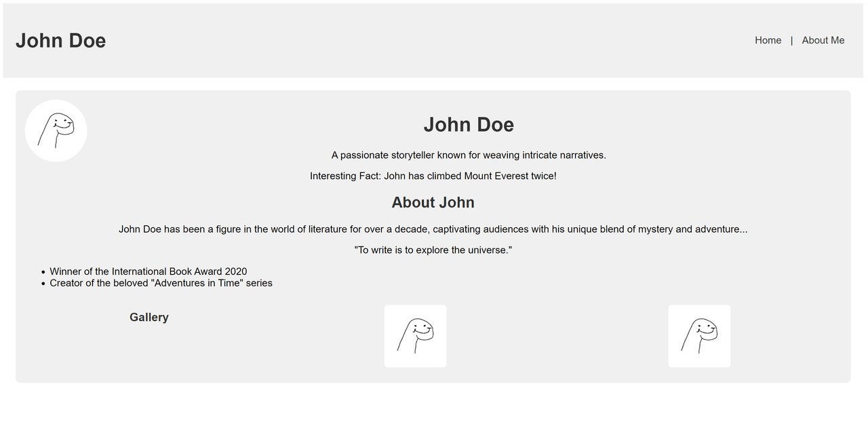Image resolution: width=868 pixels, height=437 pixels.
Task: Click the biography paragraph about literature
Action: coord(433,229)
